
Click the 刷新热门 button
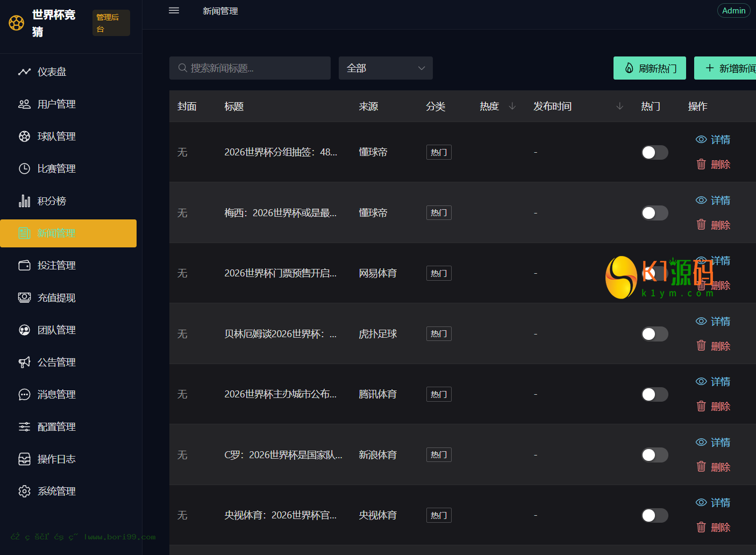(x=650, y=68)
